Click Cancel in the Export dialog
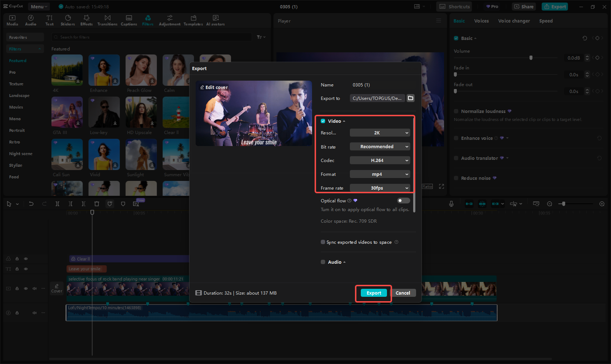Viewport: 611px width, 364px height. coord(403,293)
